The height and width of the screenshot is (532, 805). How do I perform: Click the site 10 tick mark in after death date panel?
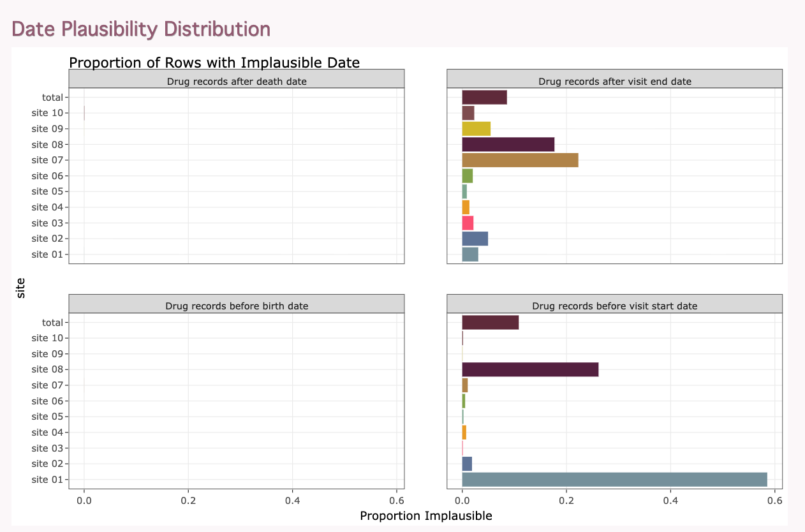coord(66,113)
